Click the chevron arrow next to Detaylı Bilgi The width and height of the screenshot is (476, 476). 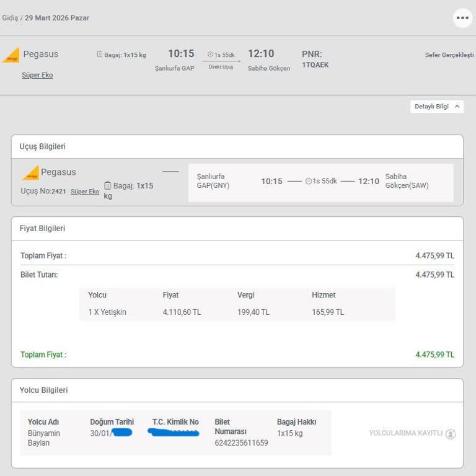click(x=457, y=107)
